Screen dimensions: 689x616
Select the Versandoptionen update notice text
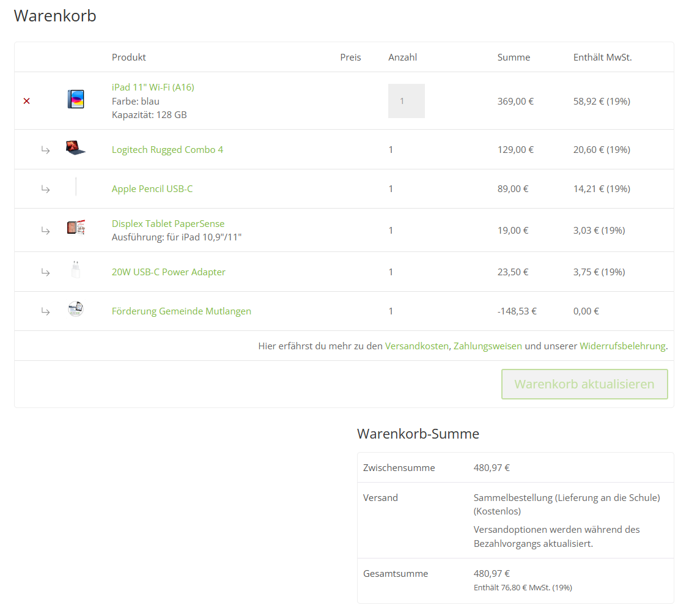click(557, 536)
